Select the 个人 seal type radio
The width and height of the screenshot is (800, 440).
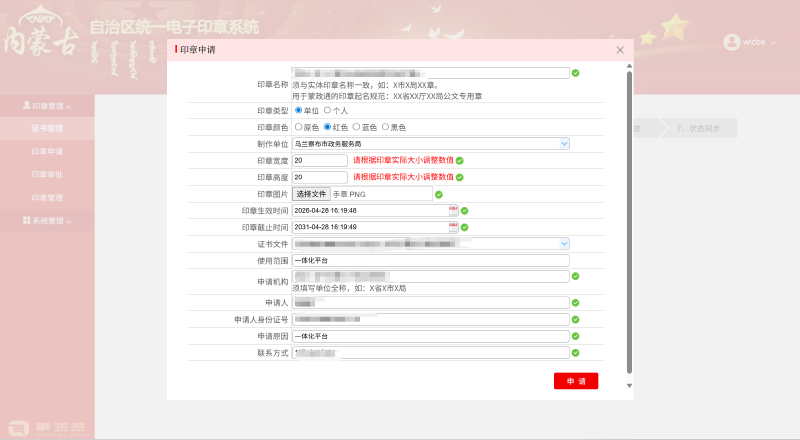tap(327, 110)
